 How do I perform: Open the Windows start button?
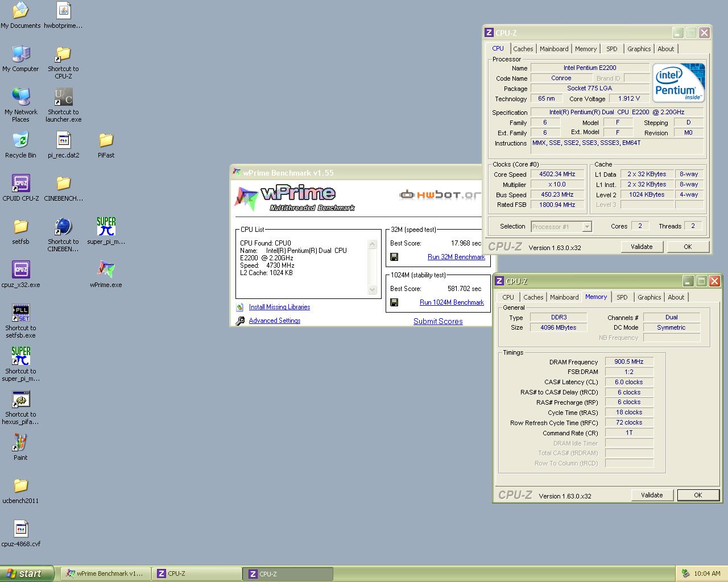pyautogui.click(x=27, y=573)
